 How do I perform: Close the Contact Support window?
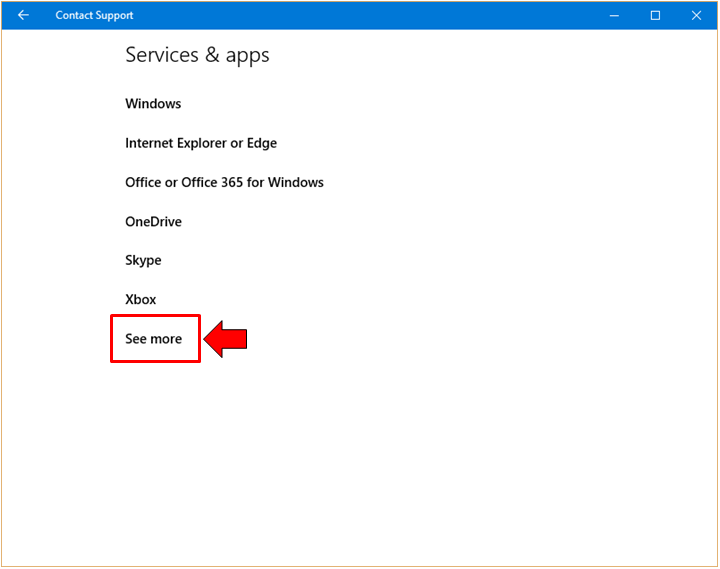click(x=696, y=16)
